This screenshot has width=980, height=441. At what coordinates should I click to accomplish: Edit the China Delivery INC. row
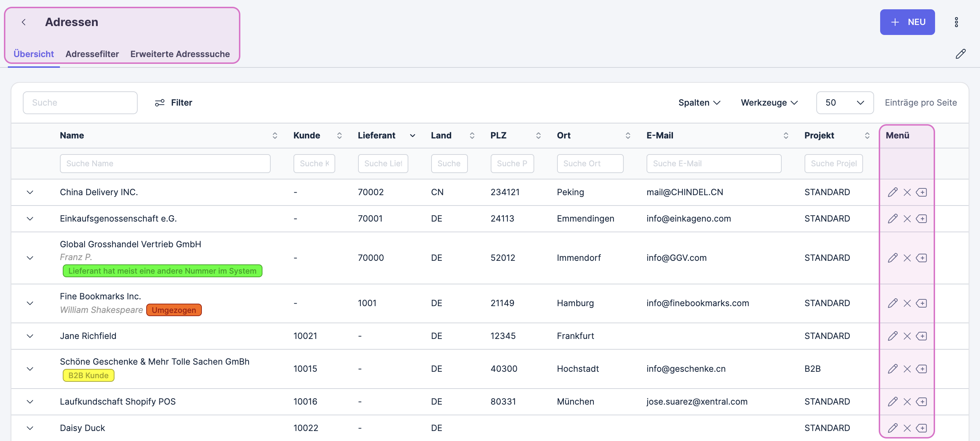tap(893, 192)
